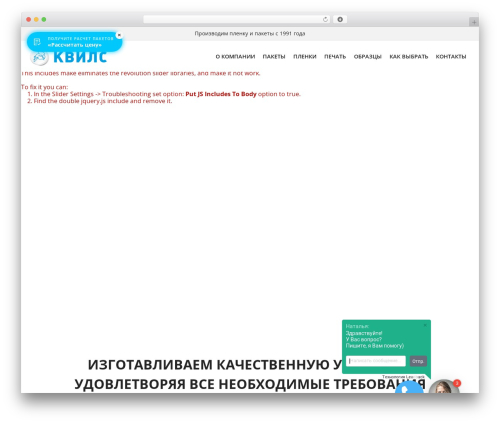Click the calculator icon in the blue banner
This screenshot has height=423, width=500.
37,42
